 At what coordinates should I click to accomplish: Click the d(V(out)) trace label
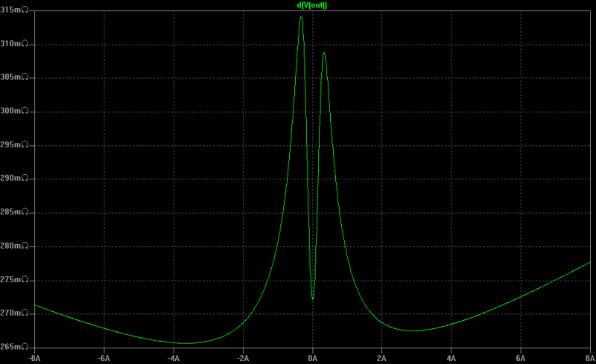click(x=312, y=5)
